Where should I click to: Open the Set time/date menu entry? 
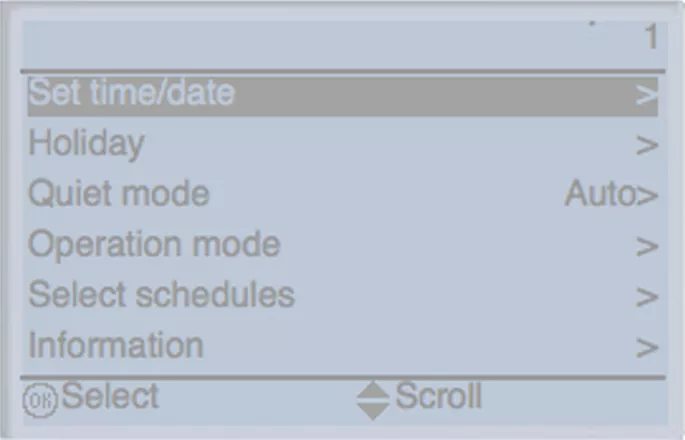131,93
